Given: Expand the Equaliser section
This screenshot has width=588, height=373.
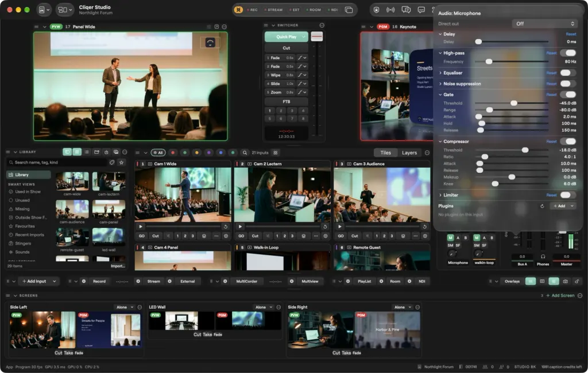Looking at the screenshot, I should [440, 73].
